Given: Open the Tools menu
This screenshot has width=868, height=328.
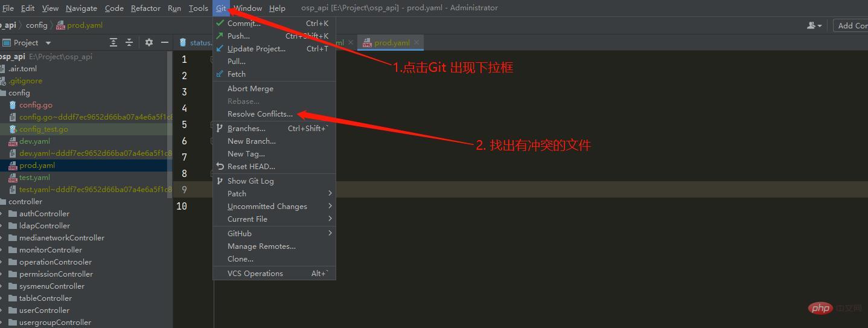Looking at the screenshot, I should pyautogui.click(x=198, y=8).
